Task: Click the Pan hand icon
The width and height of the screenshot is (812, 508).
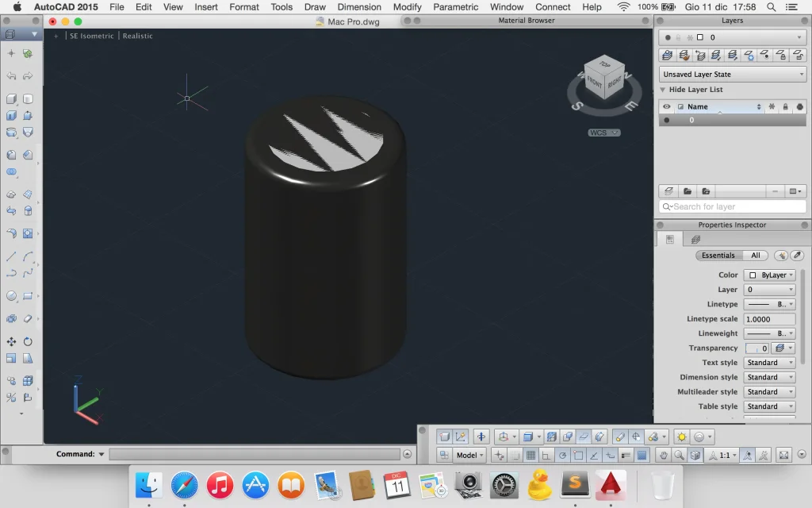Action: tap(664, 455)
